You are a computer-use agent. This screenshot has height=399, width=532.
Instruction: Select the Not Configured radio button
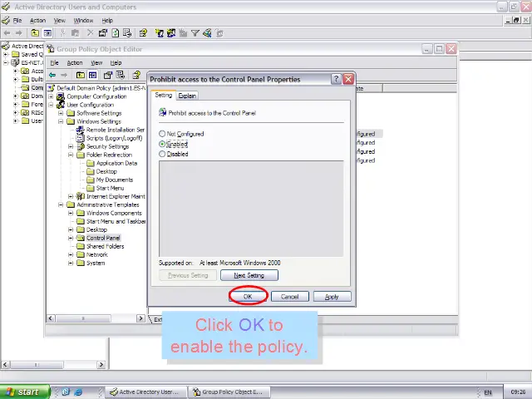pyautogui.click(x=162, y=134)
